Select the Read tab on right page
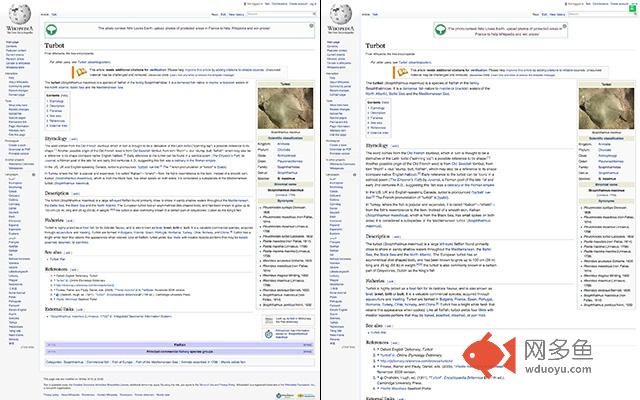This screenshot has width=640, height=400. [536, 15]
